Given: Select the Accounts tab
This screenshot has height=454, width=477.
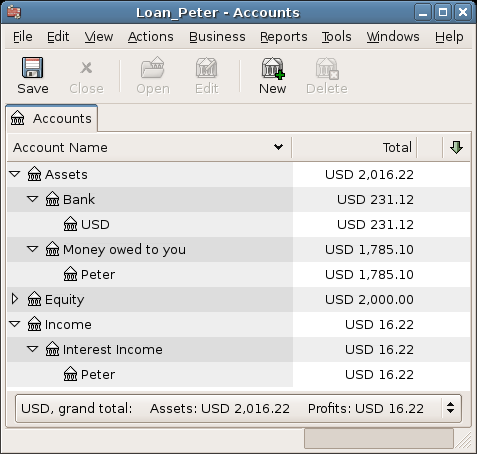Looking at the screenshot, I should [52, 118].
